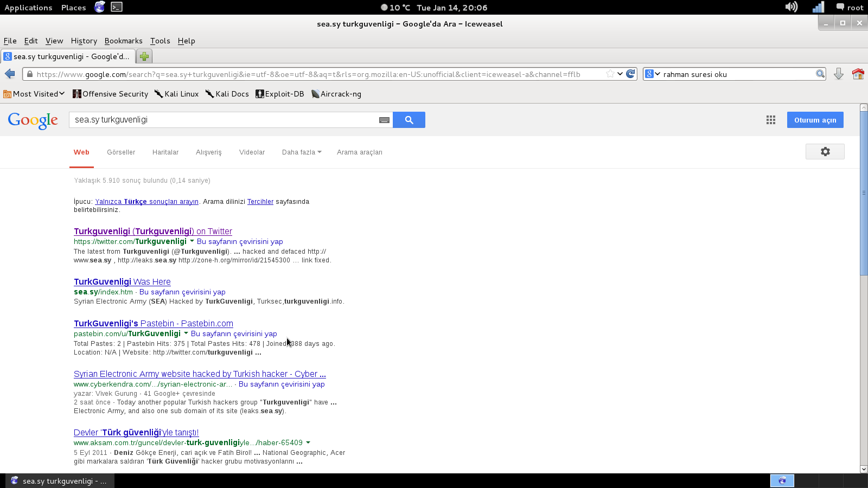The height and width of the screenshot is (488, 868).
Task: Open Offensive Security bookmark
Action: [x=110, y=94]
